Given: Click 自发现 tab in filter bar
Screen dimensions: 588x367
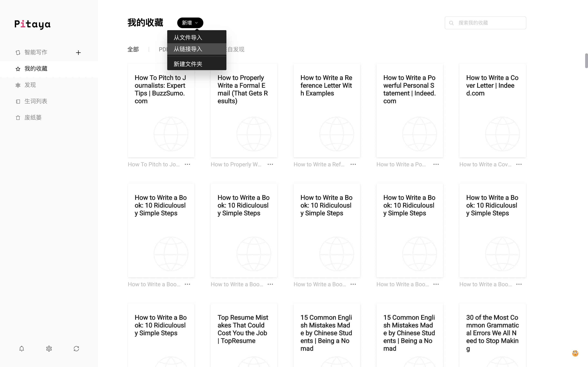Looking at the screenshot, I should [x=235, y=49].
